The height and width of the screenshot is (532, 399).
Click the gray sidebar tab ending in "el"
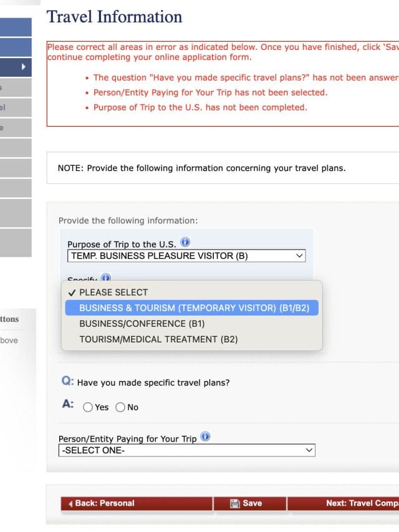pos(16,107)
